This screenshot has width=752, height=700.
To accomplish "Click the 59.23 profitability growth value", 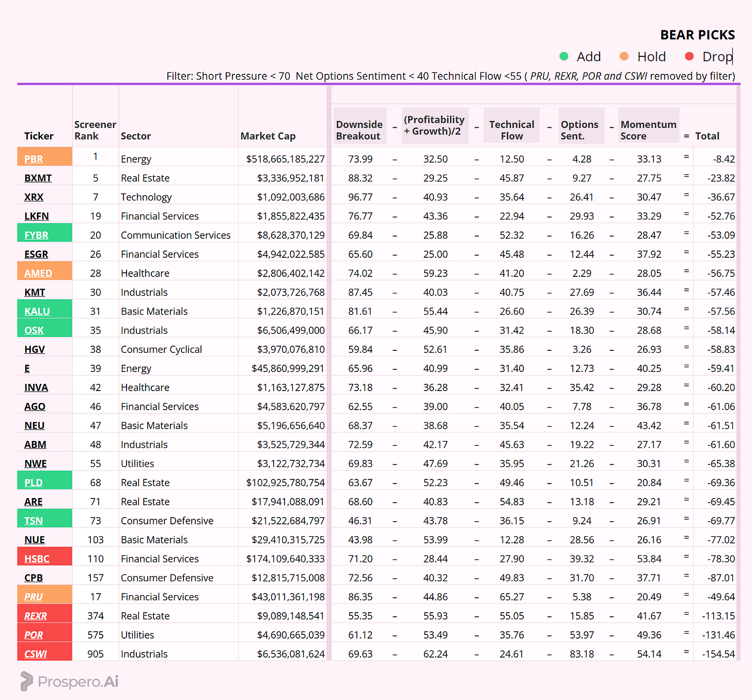I will click(435, 274).
